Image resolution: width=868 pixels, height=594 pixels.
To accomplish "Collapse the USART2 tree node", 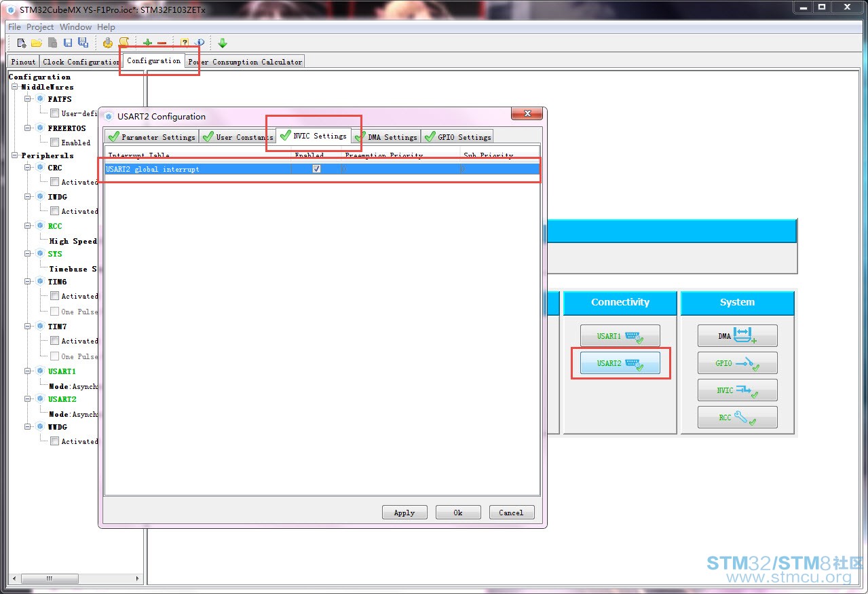I will [x=29, y=399].
